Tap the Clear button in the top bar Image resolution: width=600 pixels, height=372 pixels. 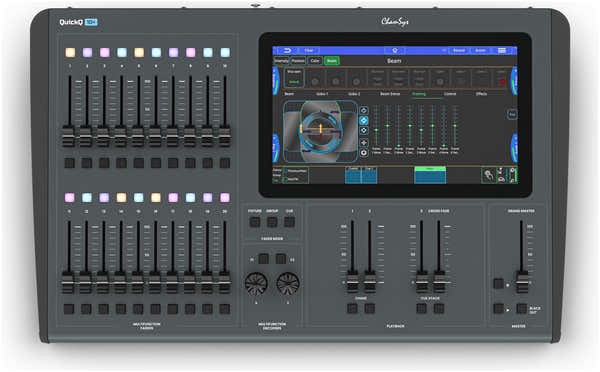(x=309, y=51)
